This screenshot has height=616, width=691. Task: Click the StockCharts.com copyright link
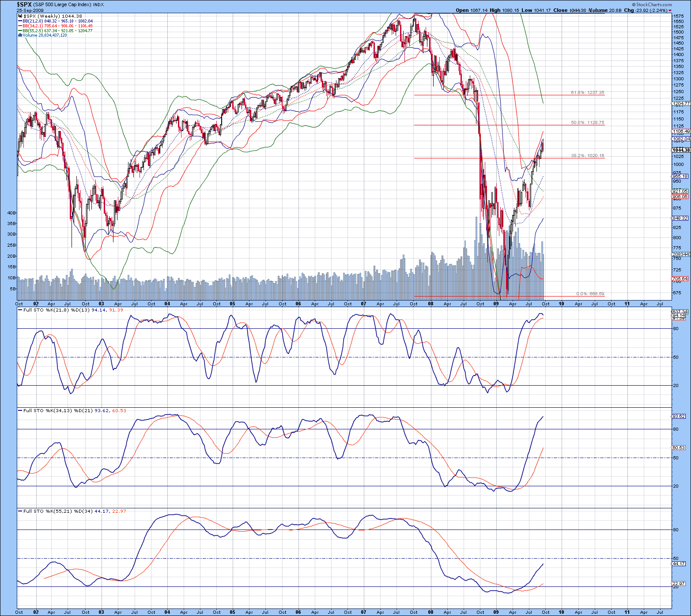pyautogui.click(x=653, y=5)
